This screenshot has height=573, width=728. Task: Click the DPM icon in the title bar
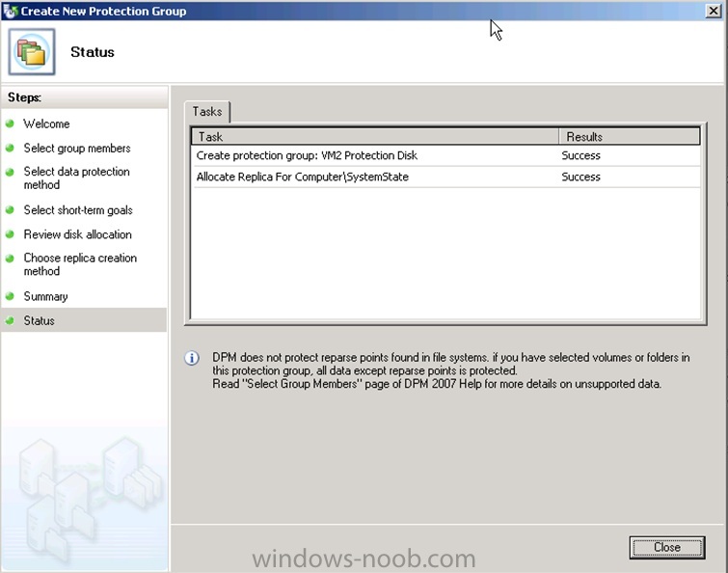[x=10, y=11]
